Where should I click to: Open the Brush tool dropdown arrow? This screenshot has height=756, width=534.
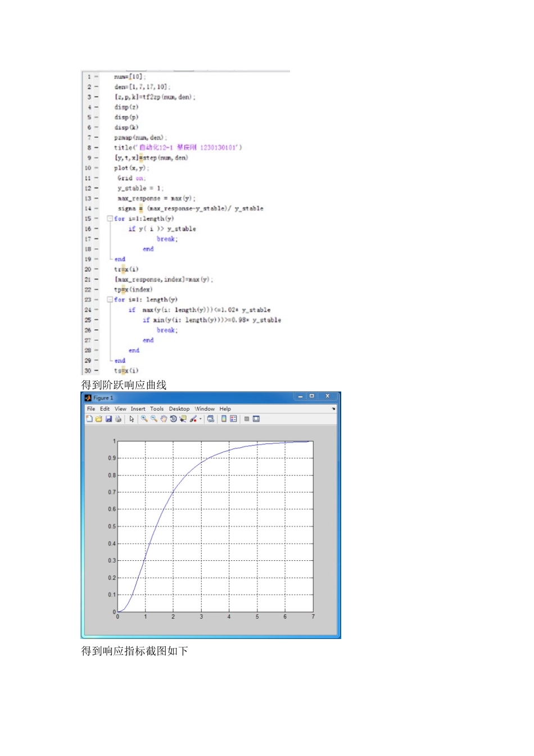click(200, 419)
